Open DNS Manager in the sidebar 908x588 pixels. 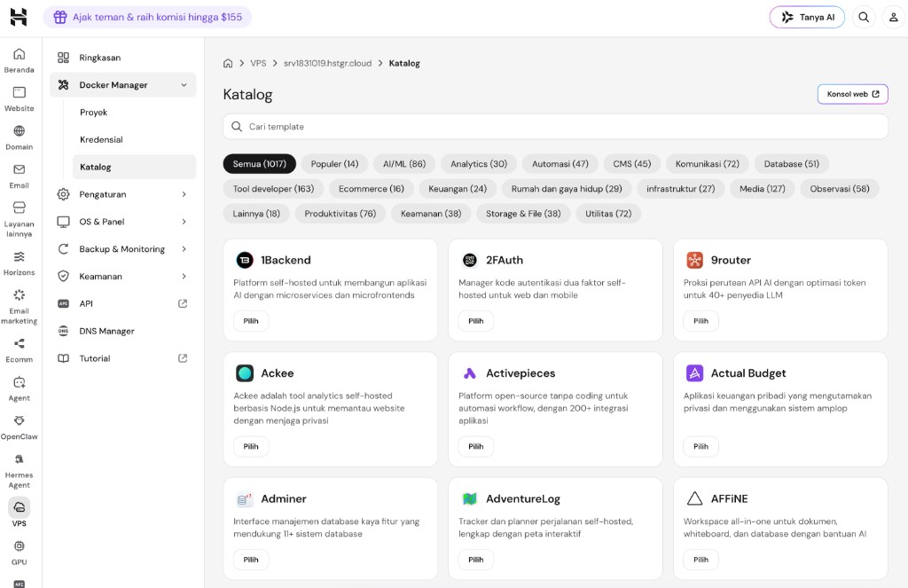coord(122,331)
